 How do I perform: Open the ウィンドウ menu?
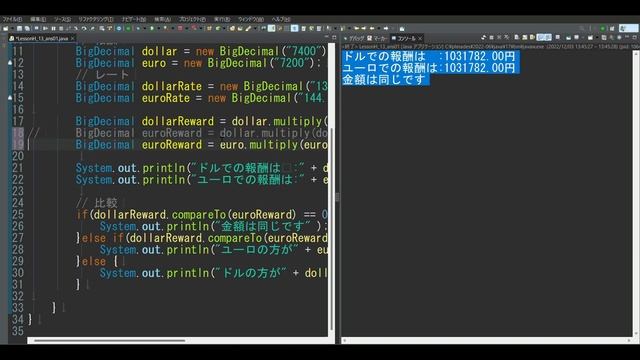(x=251, y=19)
